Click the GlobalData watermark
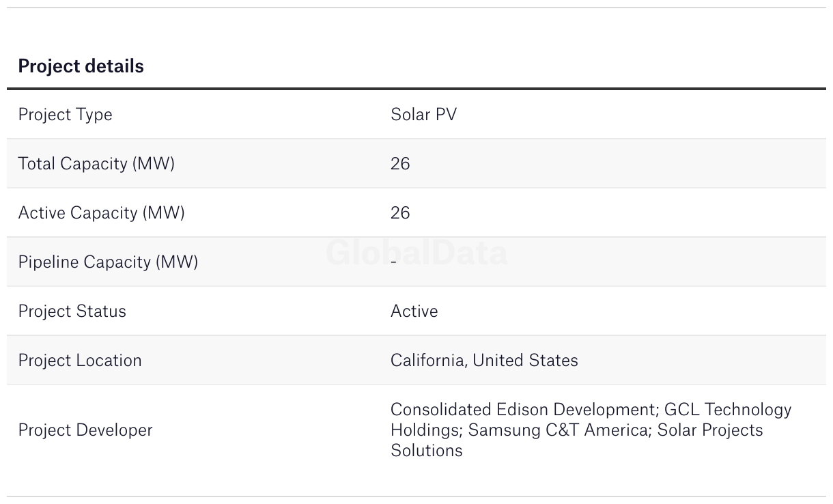833x504 pixels. [x=416, y=253]
